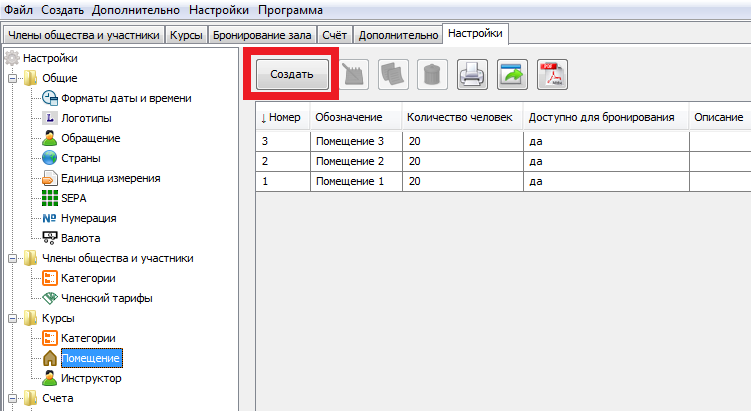Select the Помещение tree item

tap(92, 358)
